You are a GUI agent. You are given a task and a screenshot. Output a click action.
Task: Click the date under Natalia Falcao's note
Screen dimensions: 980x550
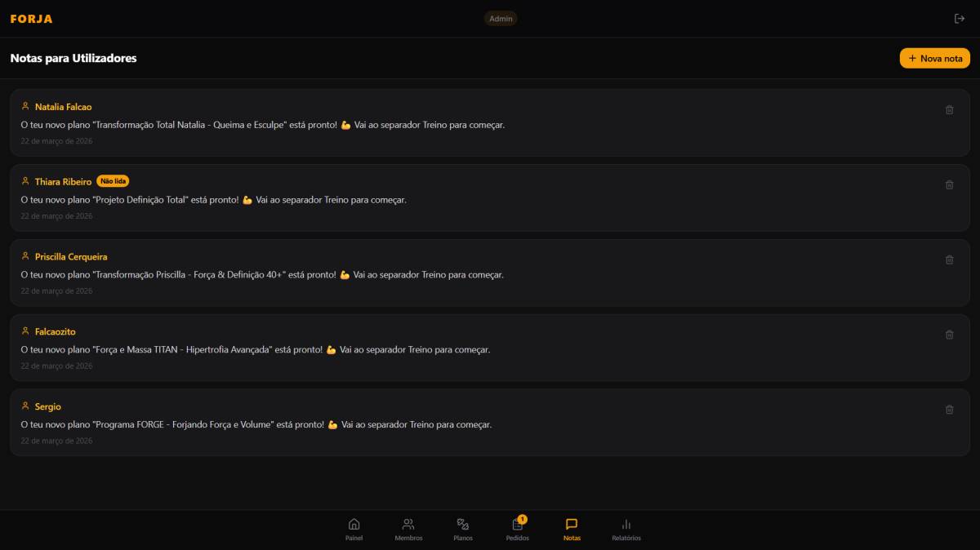[56, 141]
